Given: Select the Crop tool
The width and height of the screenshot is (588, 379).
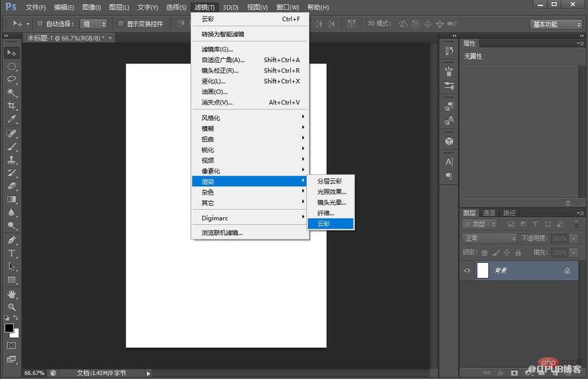Looking at the screenshot, I should (12, 106).
